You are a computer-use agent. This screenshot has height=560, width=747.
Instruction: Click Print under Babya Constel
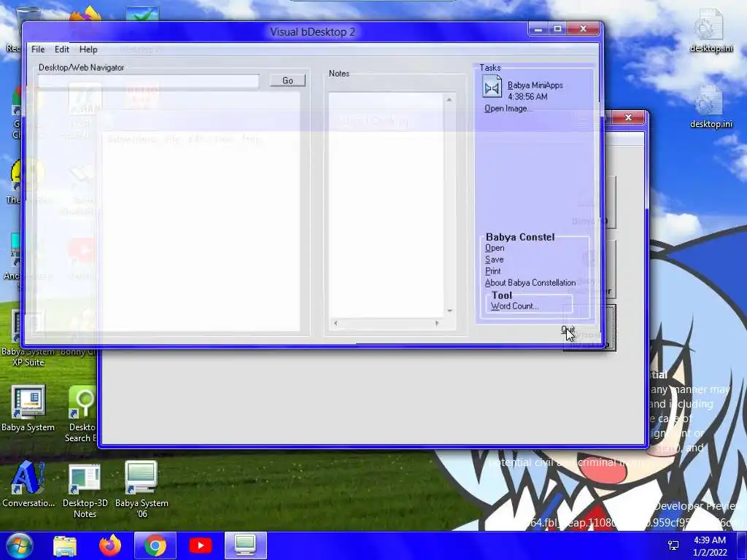[x=492, y=271]
